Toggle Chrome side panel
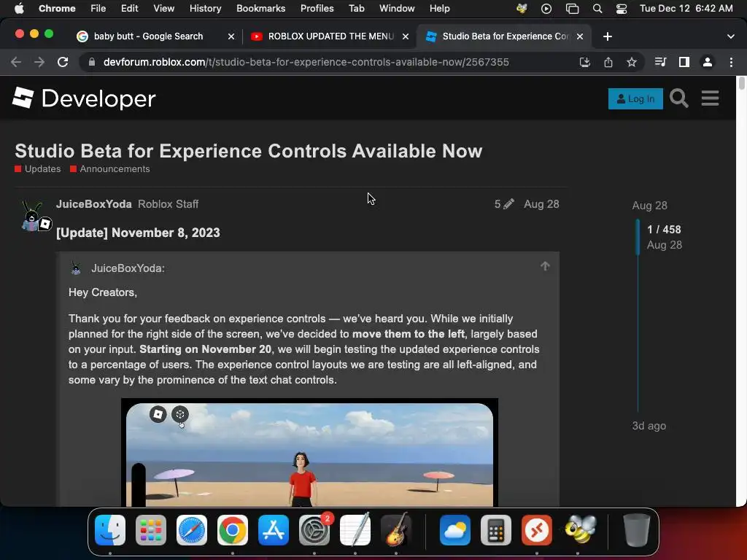Image resolution: width=747 pixels, height=560 pixels. click(x=684, y=62)
